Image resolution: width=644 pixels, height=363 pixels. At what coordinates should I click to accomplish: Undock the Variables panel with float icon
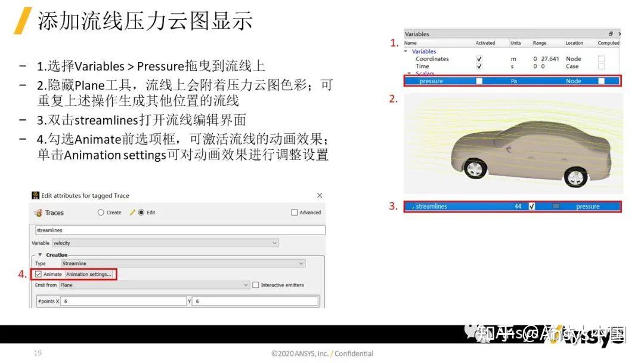[611, 33]
